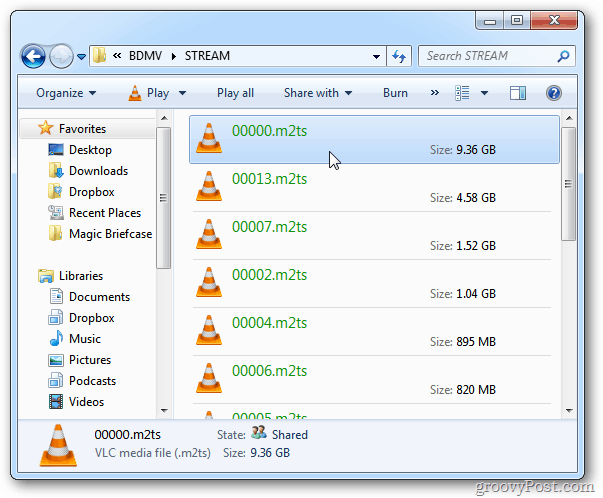The width and height of the screenshot is (603, 498).
Task: Click the Videos filmstrip icon
Action: point(56,402)
